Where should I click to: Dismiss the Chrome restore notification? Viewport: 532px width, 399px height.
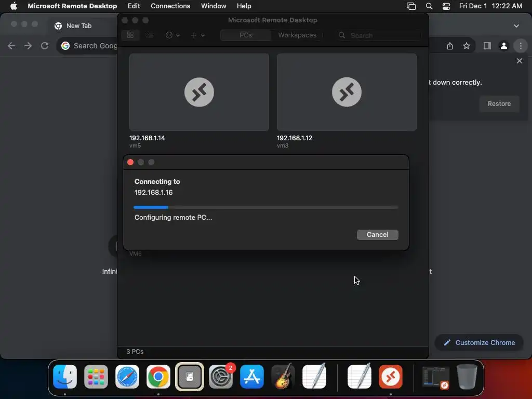(519, 61)
